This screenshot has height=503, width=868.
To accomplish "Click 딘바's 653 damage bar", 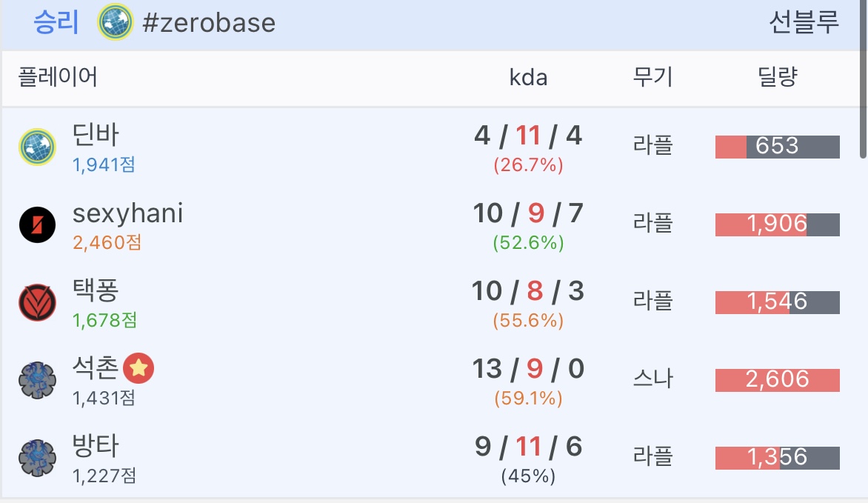I will [x=777, y=147].
